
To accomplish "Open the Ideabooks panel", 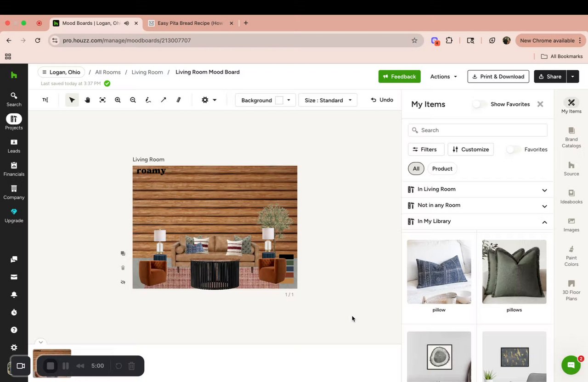I will (571, 197).
